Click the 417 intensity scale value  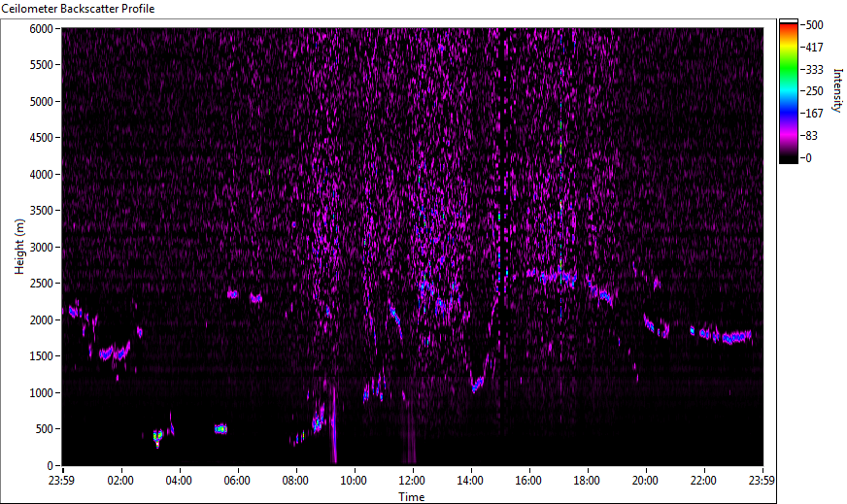(814, 48)
